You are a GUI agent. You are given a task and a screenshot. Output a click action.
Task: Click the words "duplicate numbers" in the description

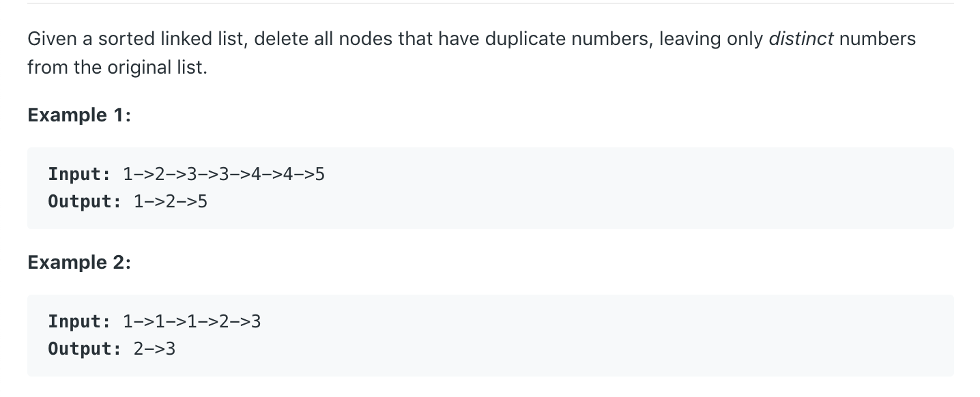[x=568, y=39]
